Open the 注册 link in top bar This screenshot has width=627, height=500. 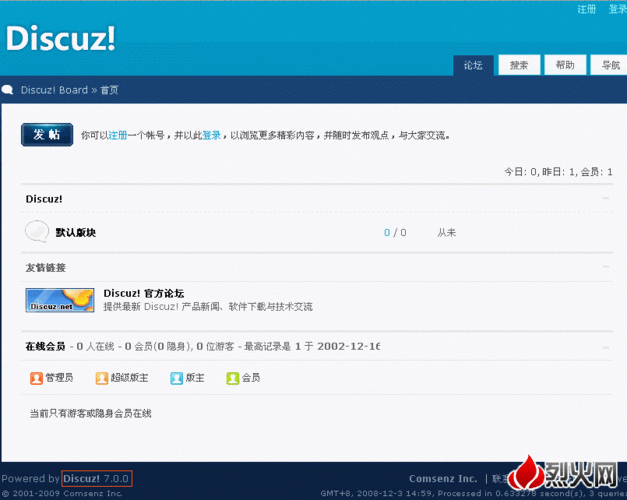pos(587,9)
